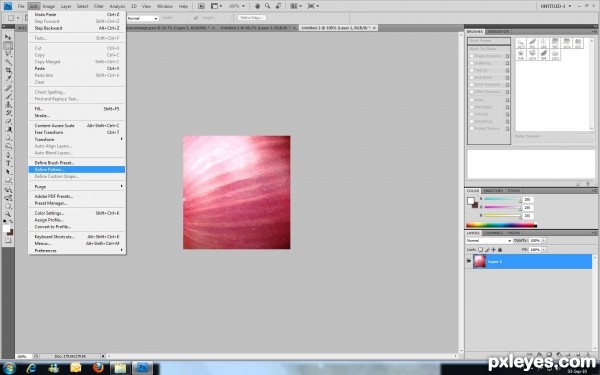Select the Magic Wand tool

(8, 62)
